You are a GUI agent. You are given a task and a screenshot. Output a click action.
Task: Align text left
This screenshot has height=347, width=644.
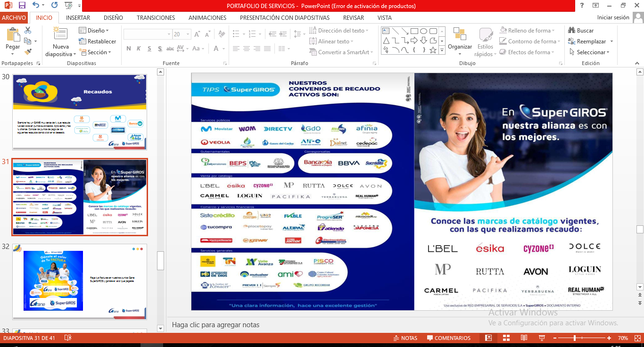(x=236, y=49)
